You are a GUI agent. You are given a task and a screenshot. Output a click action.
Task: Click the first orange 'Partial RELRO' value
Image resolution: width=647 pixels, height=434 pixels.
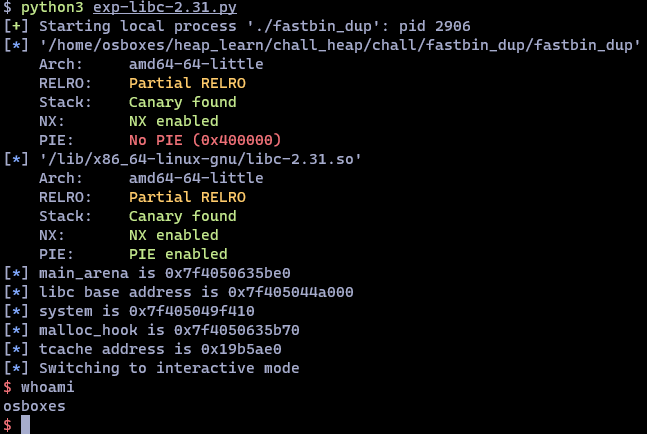tap(187, 83)
